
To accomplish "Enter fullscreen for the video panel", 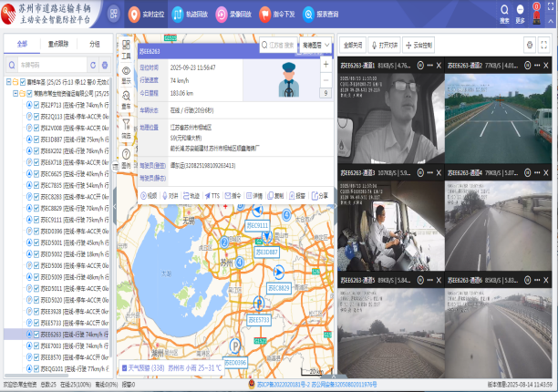I will 544,44.
